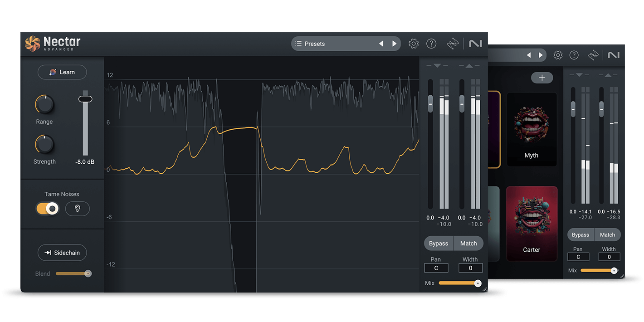The image size is (644, 322).
Task: Go to previous preset in back window
Action: [x=529, y=55]
